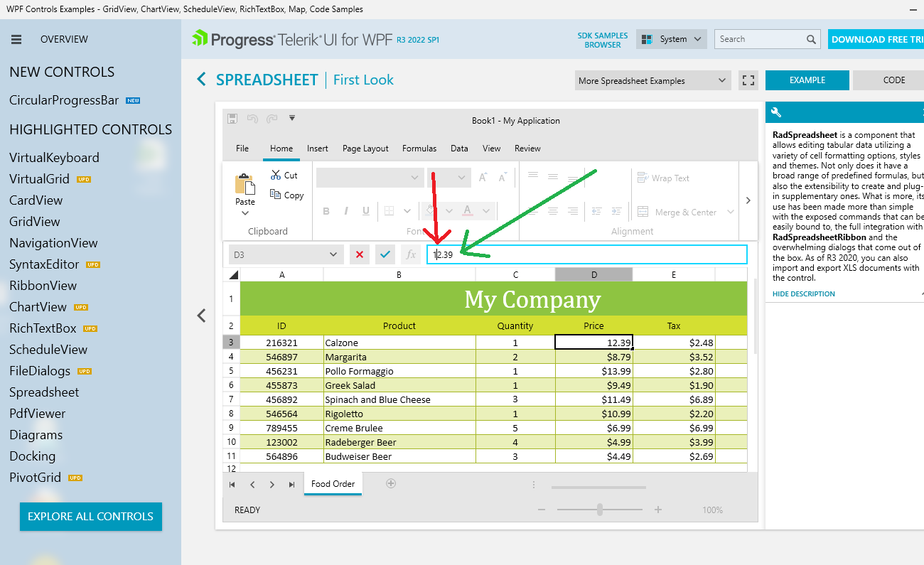Click the HIDE DESCRIPTION link

[804, 294]
